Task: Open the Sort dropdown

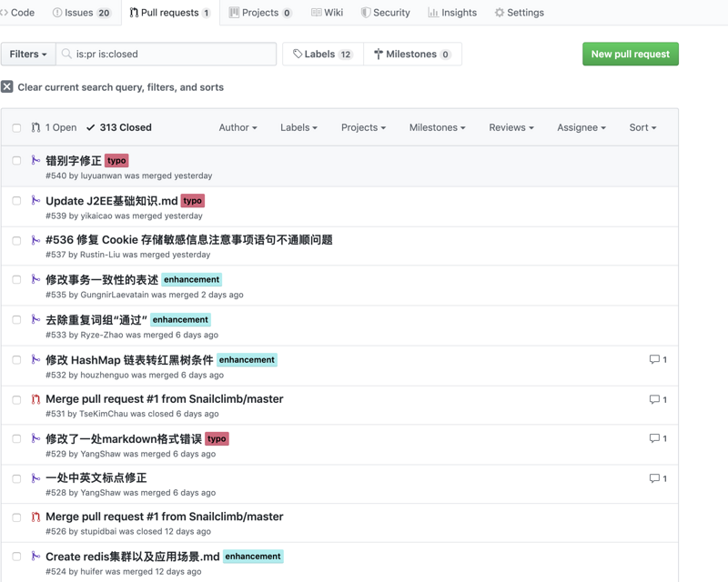Action: point(642,127)
